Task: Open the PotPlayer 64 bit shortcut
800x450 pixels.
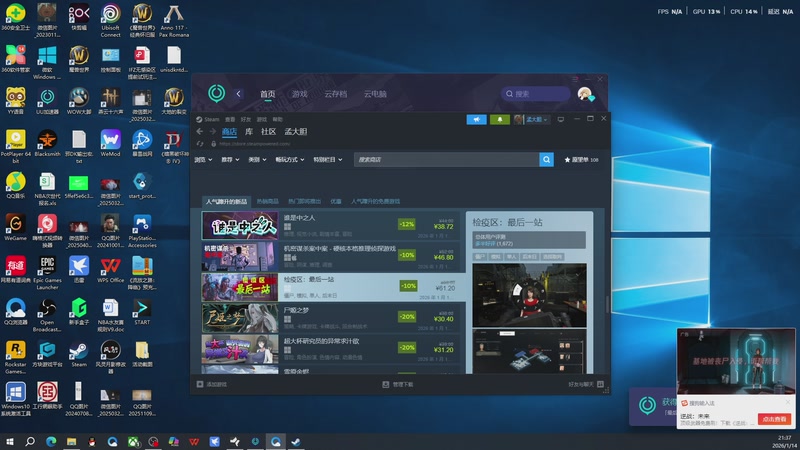Action: click(x=15, y=146)
